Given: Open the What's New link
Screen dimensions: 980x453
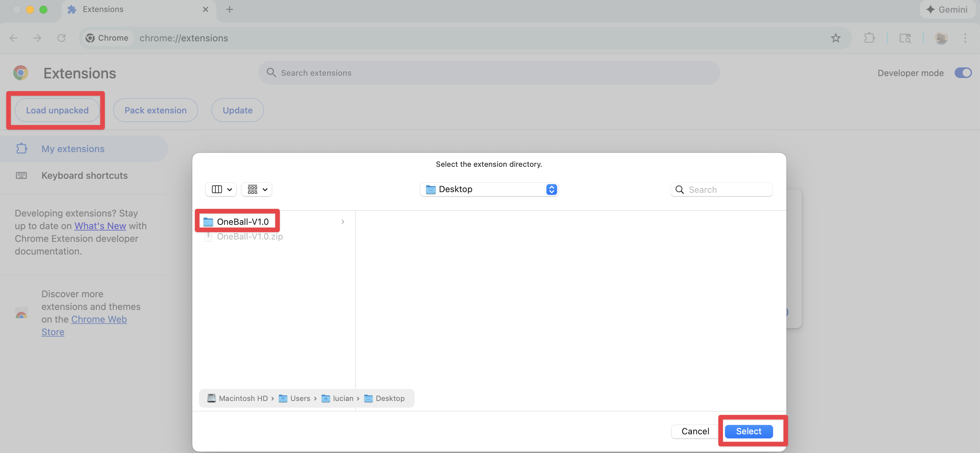Looking at the screenshot, I should coord(100,226).
